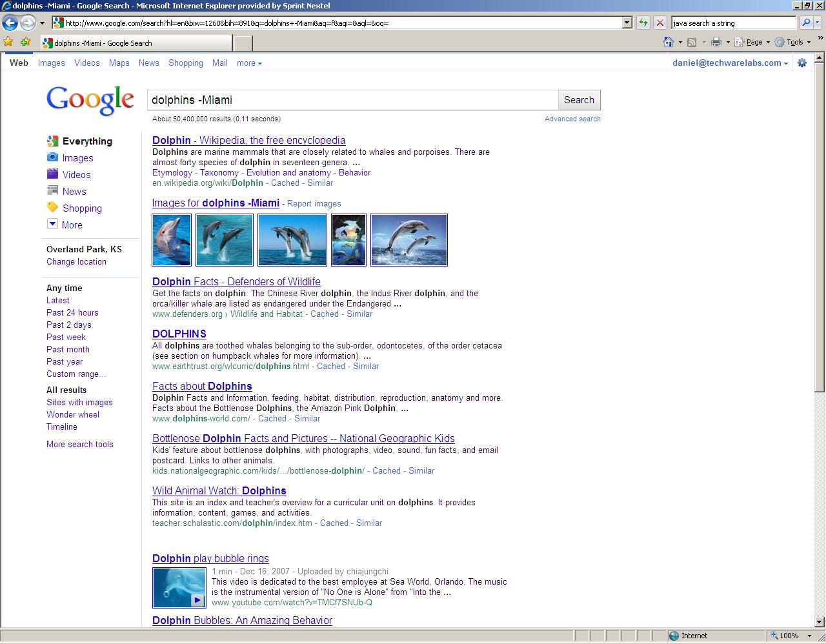Select the 'dolphins -Miami - Google Search' tab
This screenshot has height=644, width=826.
point(136,43)
